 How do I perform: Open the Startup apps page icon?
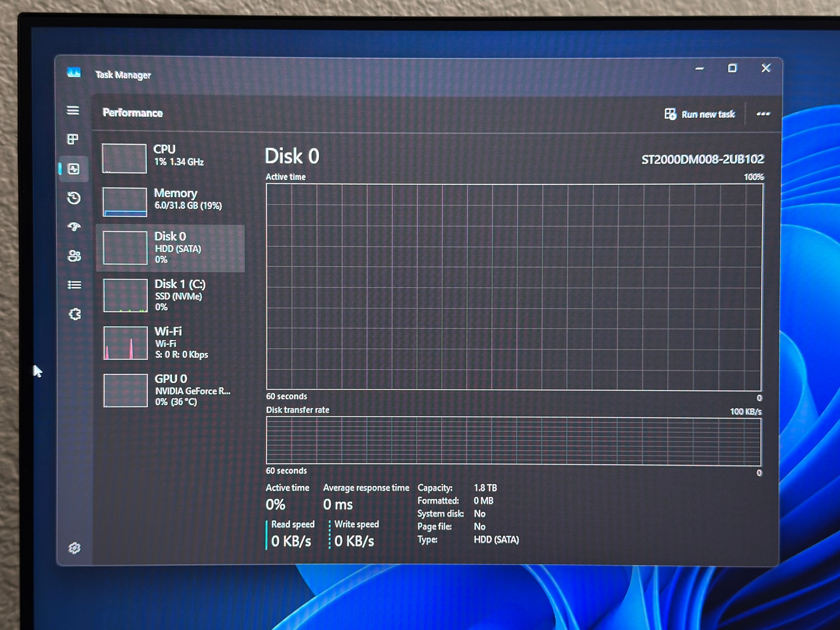click(74, 226)
